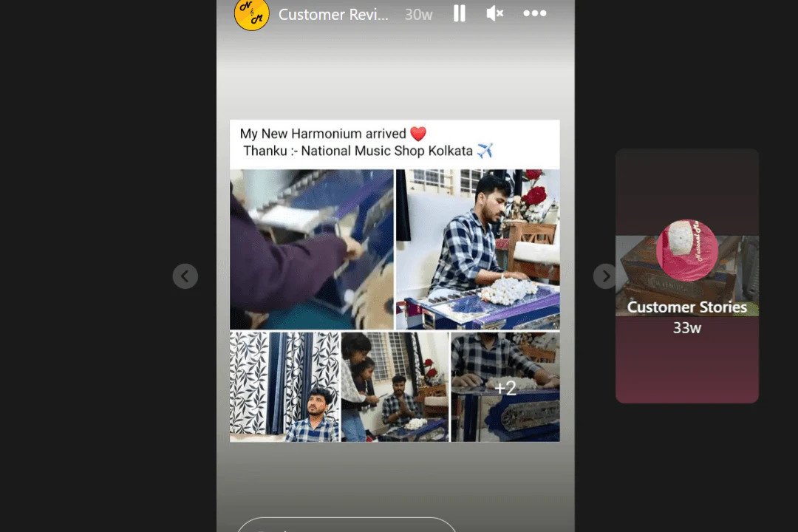The width and height of the screenshot is (798, 532).
Task: Pause the story playback
Action: [x=459, y=13]
